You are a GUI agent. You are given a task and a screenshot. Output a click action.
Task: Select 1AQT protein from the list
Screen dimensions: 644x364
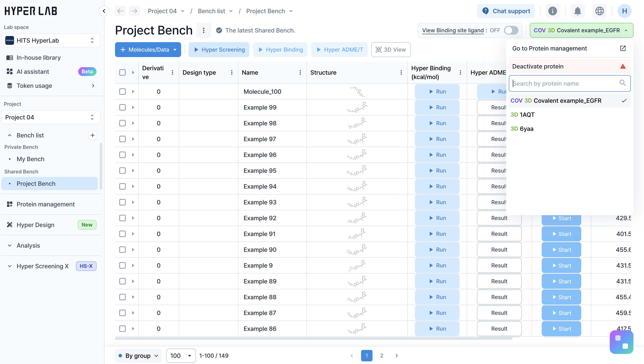click(x=527, y=115)
